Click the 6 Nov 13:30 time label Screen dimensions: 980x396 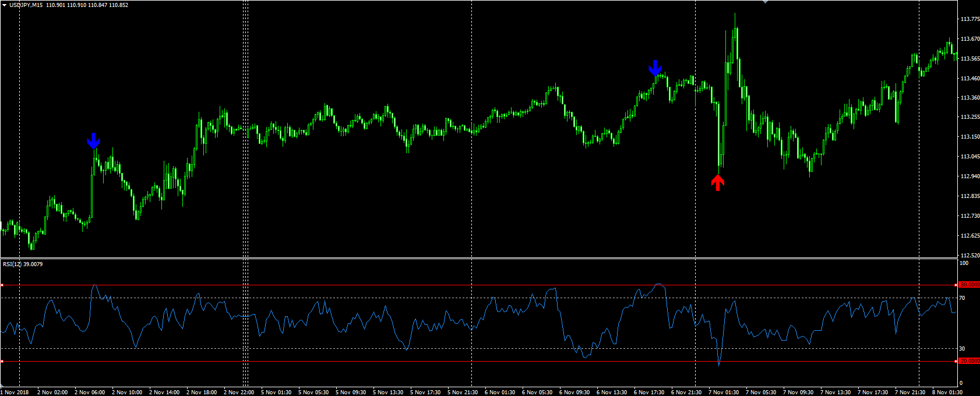click(612, 393)
